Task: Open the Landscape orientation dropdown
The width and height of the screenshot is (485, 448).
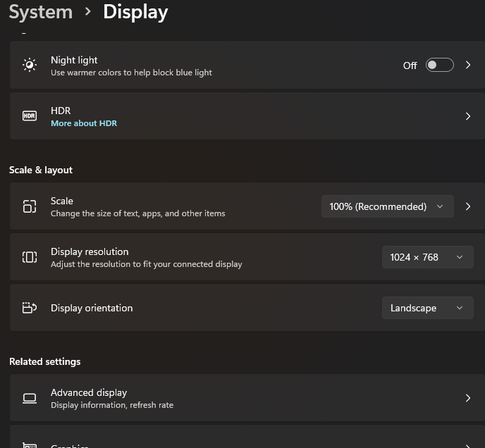Action: [427, 308]
